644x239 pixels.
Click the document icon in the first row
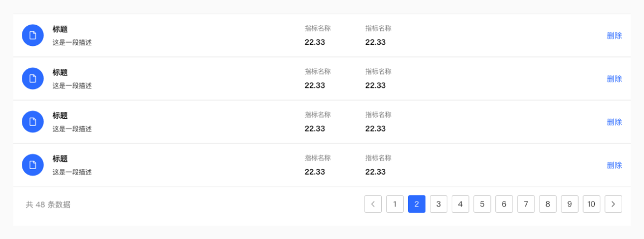pyautogui.click(x=32, y=35)
